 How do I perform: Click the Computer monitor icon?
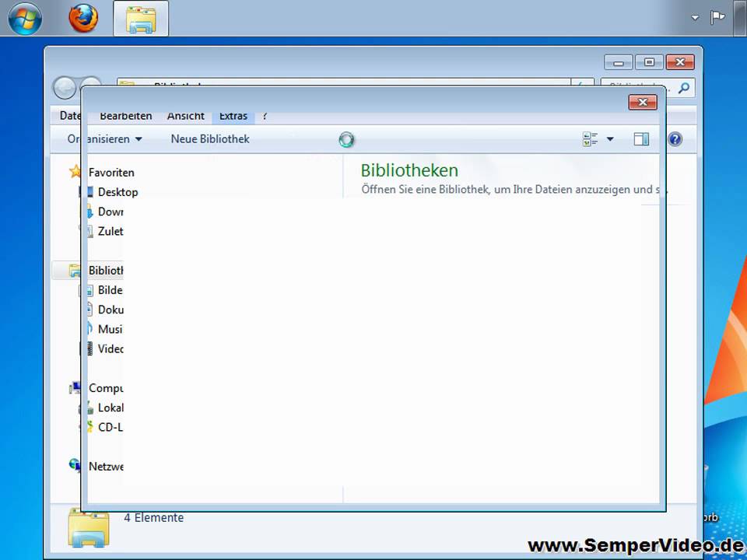pyautogui.click(x=75, y=387)
